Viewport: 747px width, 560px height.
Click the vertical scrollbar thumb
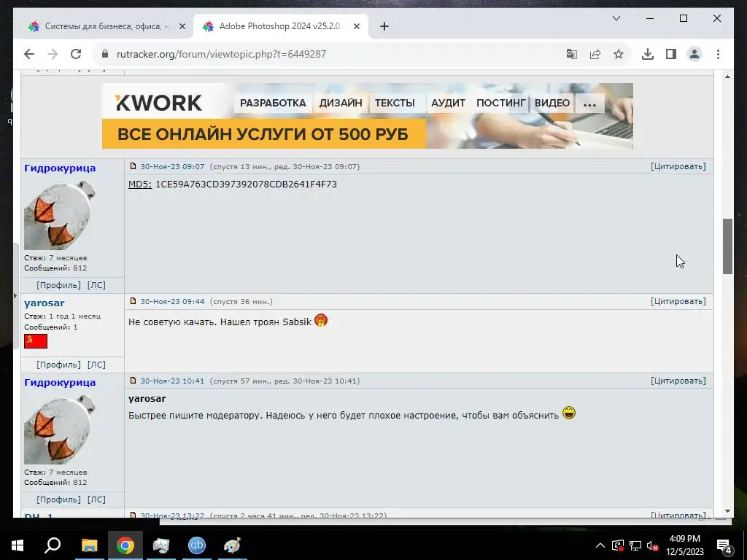[x=727, y=246]
